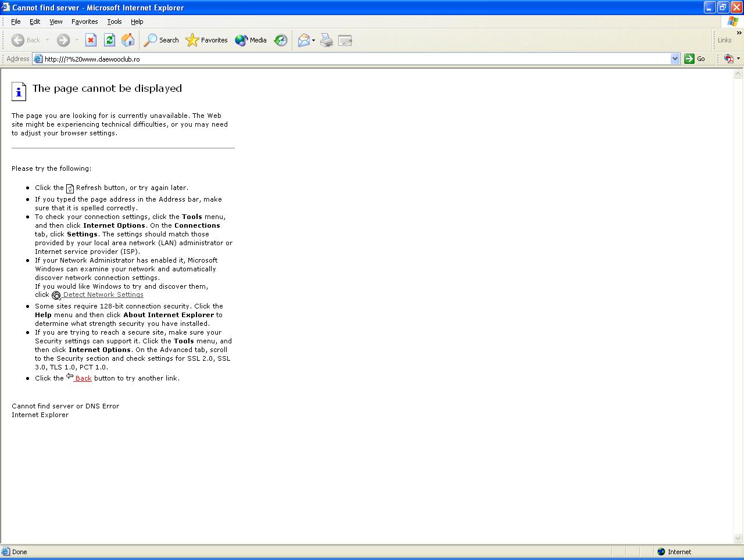Show browsing History with clock icon

[x=281, y=40]
